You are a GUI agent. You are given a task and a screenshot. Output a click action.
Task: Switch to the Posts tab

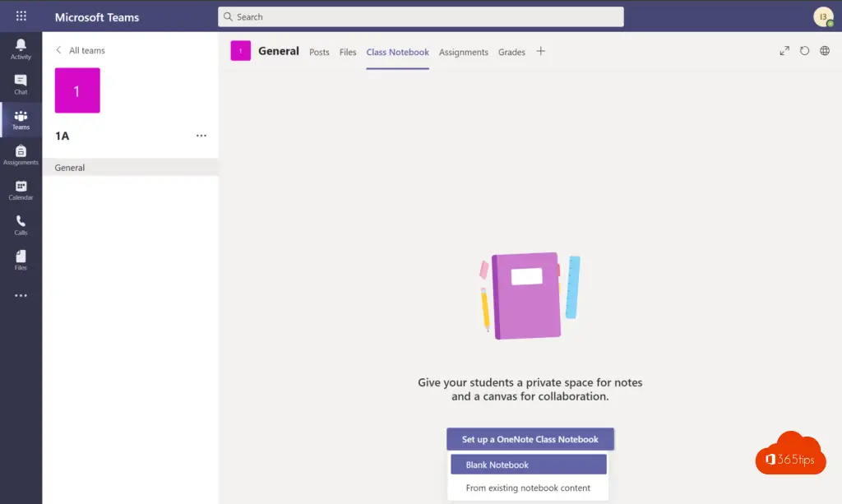(x=319, y=52)
